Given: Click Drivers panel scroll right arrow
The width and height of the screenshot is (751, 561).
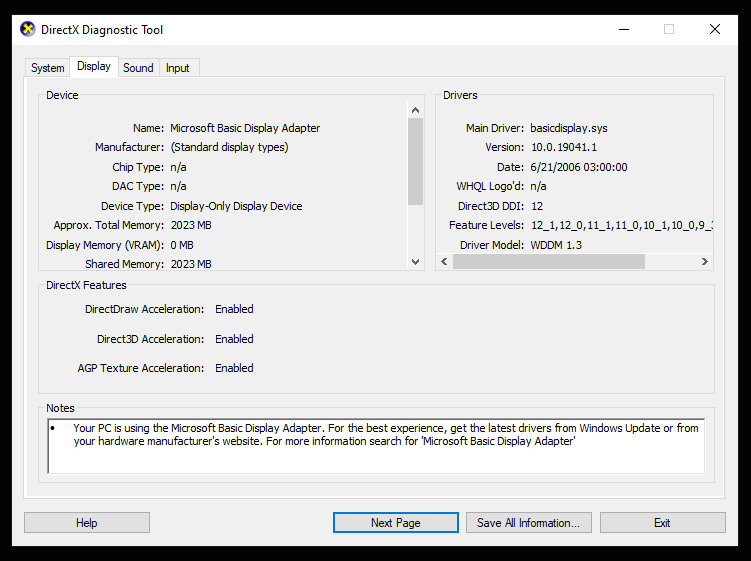Looking at the screenshot, I should pos(705,262).
